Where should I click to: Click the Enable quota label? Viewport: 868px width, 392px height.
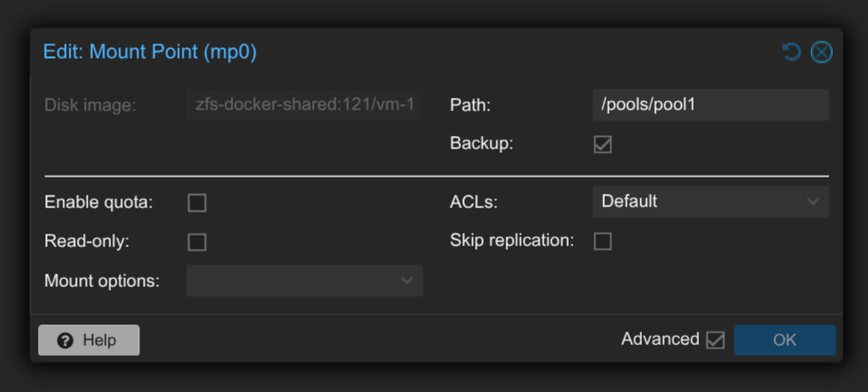[x=99, y=203]
